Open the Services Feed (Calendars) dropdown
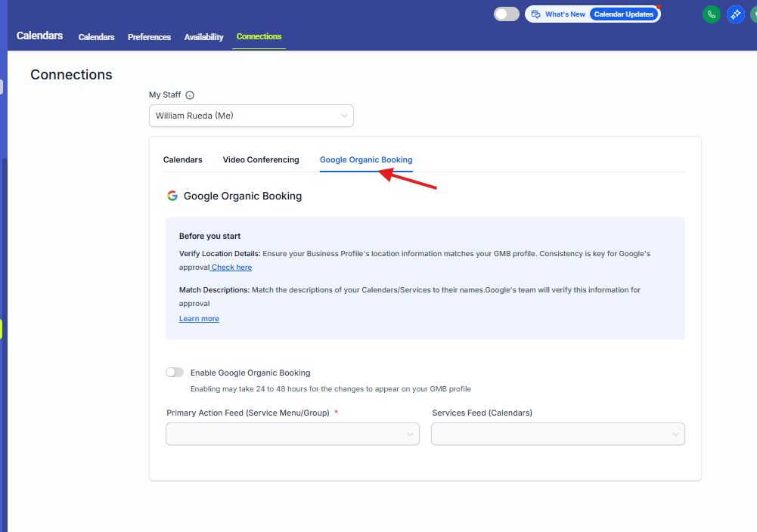Screen dimensions: 757x532 click(557, 434)
